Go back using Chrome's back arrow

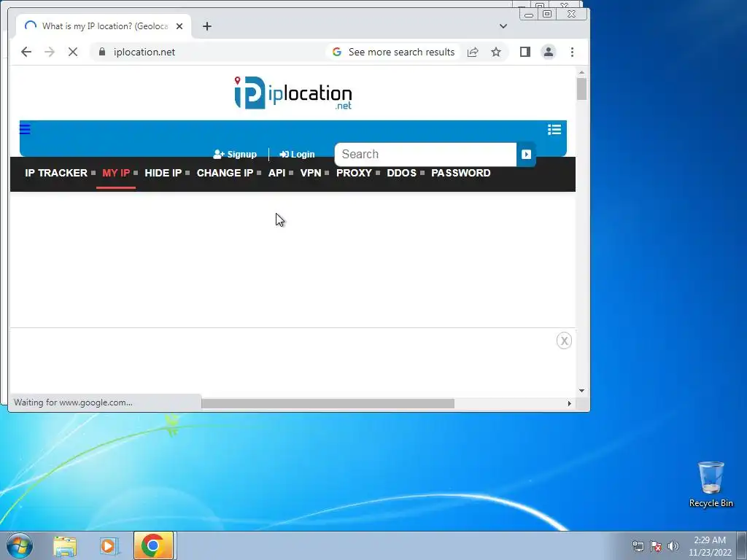click(26, 52)
